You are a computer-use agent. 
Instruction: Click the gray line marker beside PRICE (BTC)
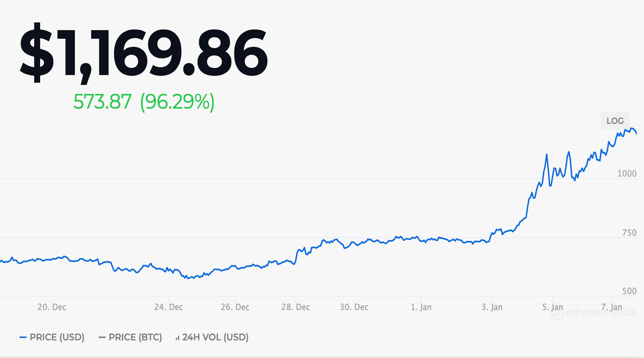(x=102, y=337)
